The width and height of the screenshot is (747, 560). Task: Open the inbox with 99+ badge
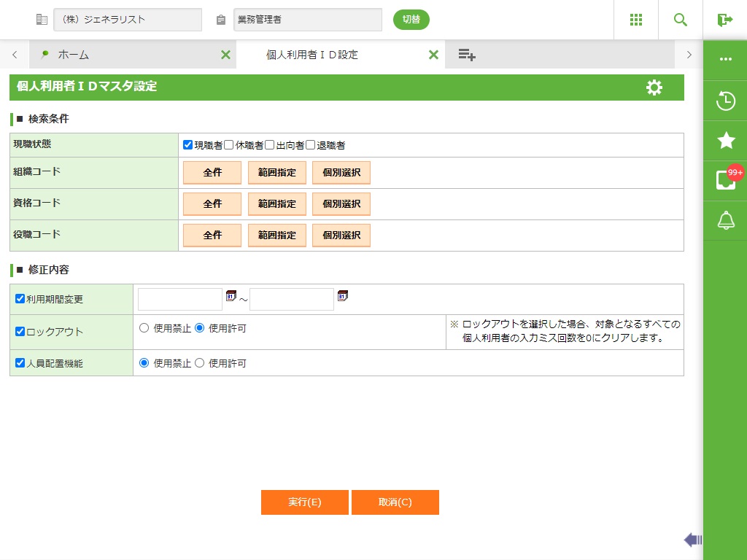pos(725,180)
